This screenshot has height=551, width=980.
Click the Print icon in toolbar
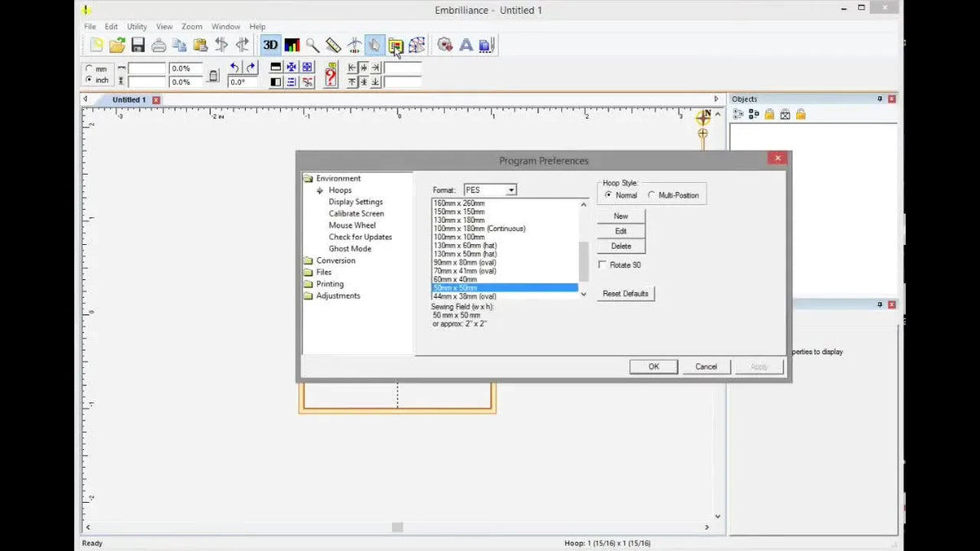(x=159, y=45)
